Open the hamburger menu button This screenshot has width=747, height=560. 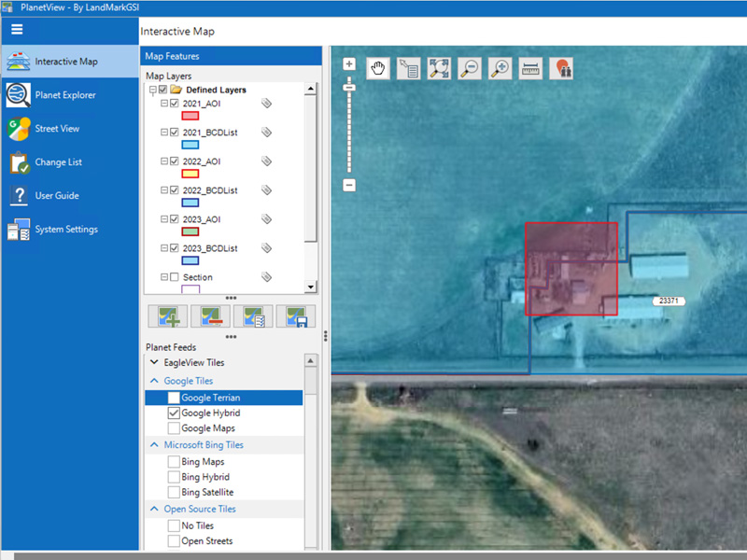click(17, 30)
